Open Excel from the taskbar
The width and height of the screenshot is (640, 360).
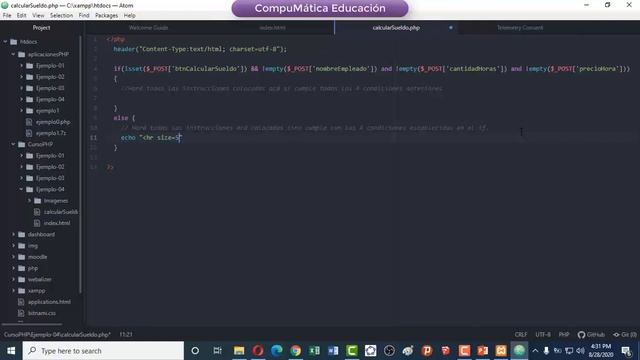[314, 351]
